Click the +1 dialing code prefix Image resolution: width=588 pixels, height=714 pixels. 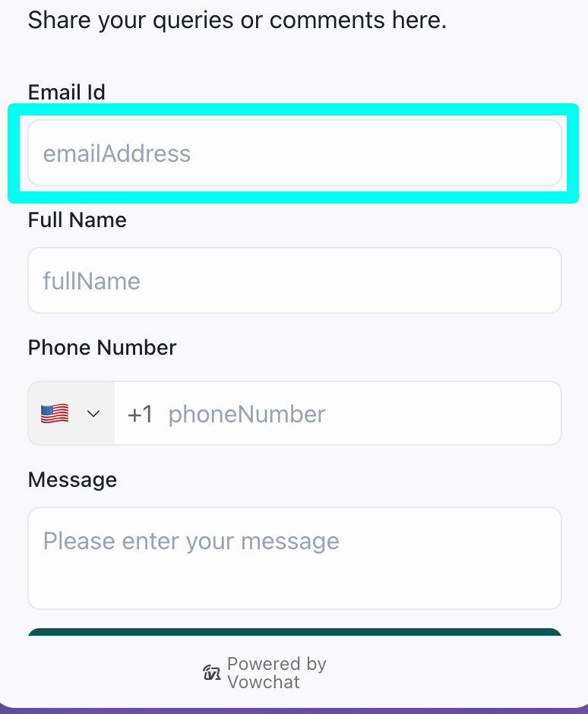coord(141,414)
